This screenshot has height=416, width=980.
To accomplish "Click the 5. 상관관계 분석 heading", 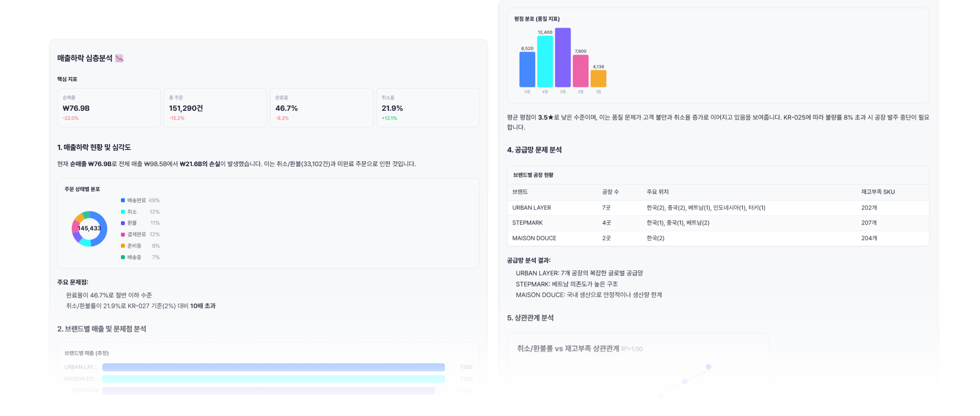I will [x=530, y=318].
